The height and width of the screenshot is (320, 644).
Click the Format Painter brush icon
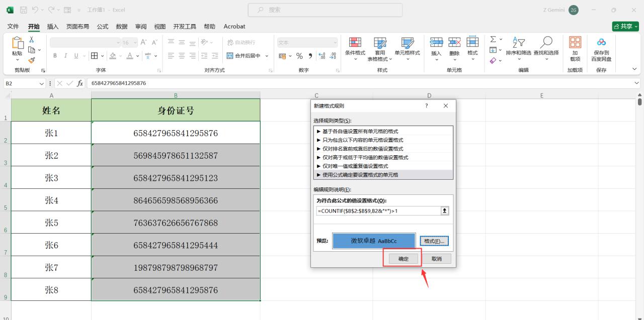(x=32, y=60)
